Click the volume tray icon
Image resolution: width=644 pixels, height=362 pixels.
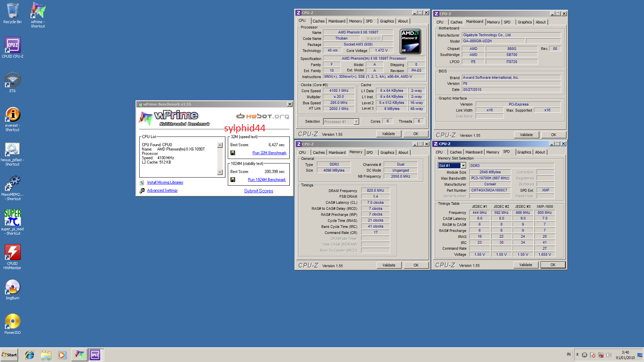pos(609,355)
